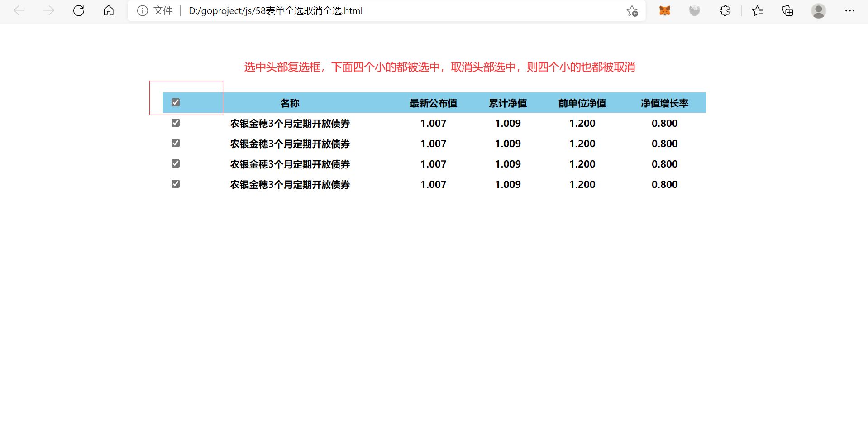Click fourth row fund name text
Screen dimensions: 868x437
point(290,184)
